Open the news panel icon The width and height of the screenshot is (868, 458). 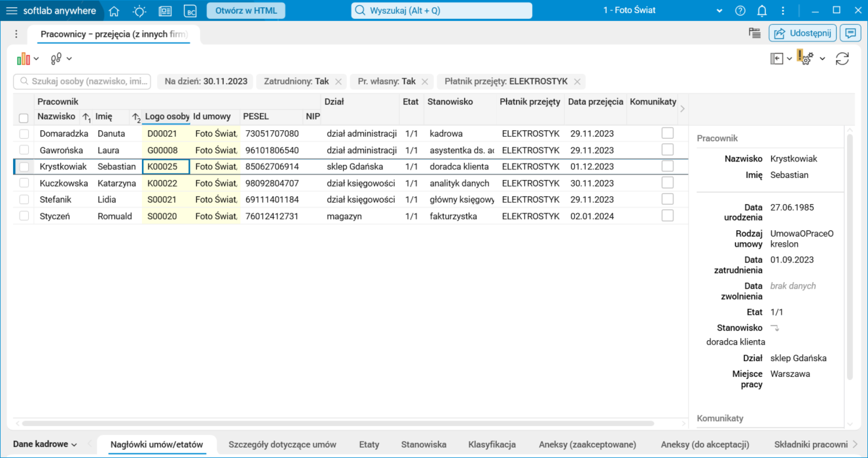[165, 10]
